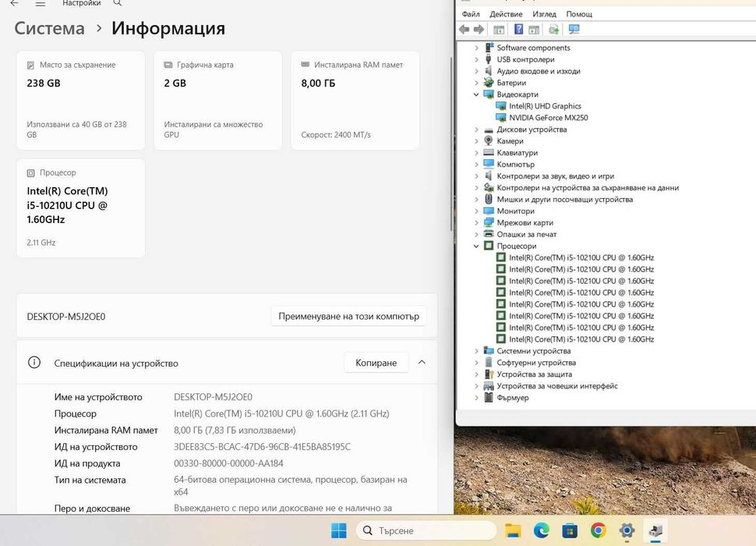Click the back arrow in Settings window
The height and width of the screenshot is (546, 756).
(15, 3)
